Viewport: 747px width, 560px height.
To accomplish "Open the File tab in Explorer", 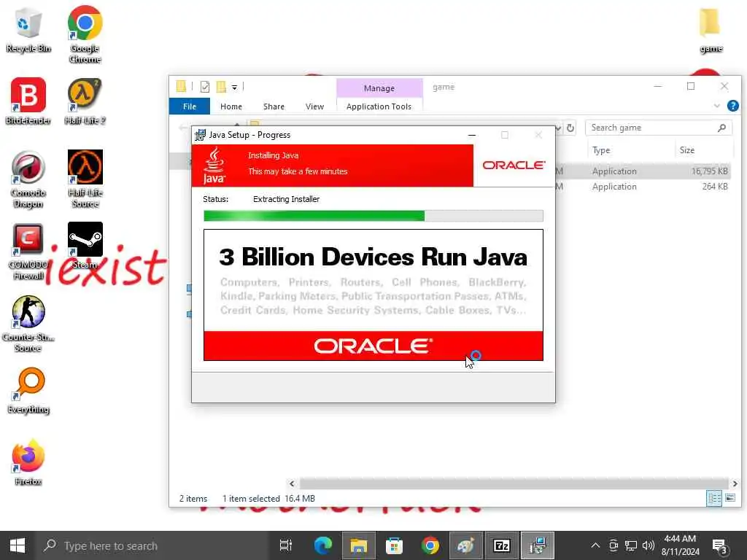I will 190,106.
